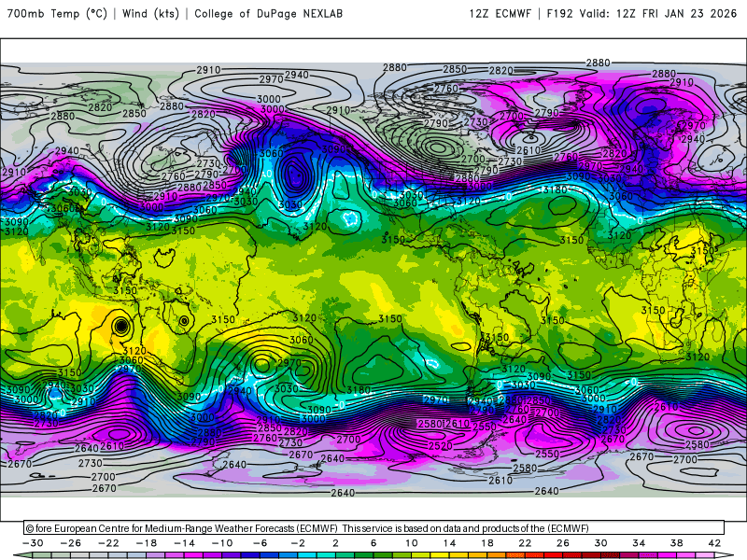Click the -18 legend value
This screenshot has width=747, height=560.
point(147,543)
